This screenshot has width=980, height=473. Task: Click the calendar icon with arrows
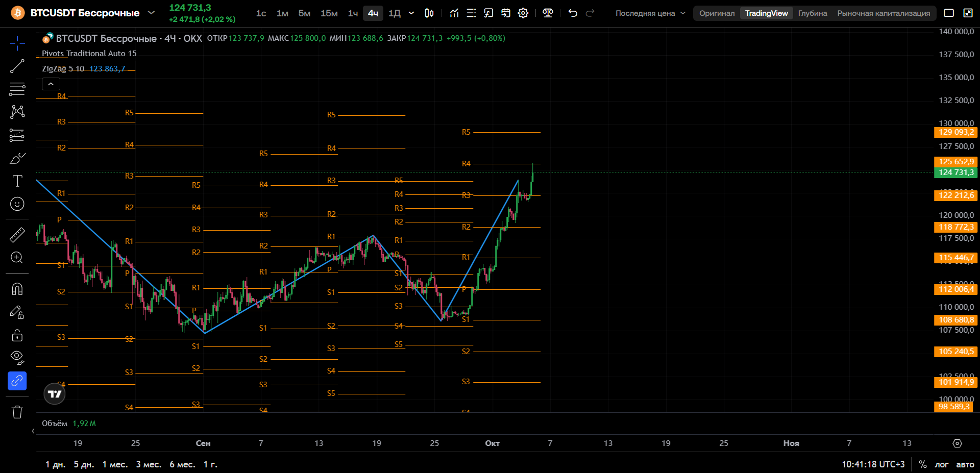506,13
